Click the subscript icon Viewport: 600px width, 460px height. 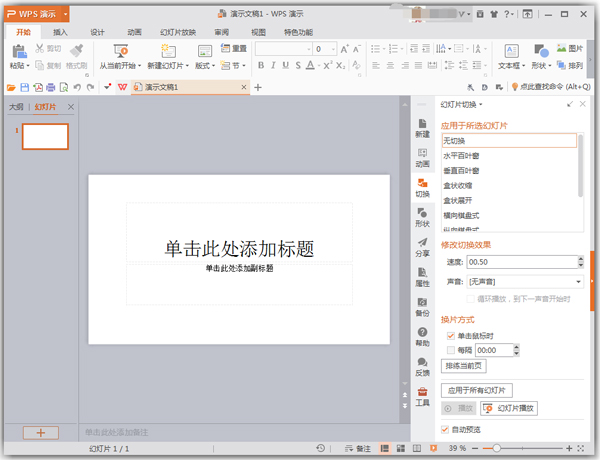coord(341,65)
